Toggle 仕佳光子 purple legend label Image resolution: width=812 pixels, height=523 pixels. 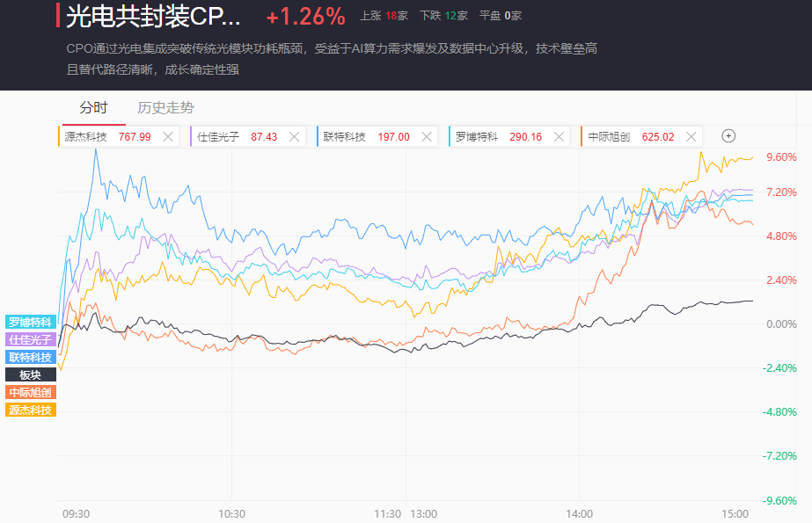coord(31,339)
